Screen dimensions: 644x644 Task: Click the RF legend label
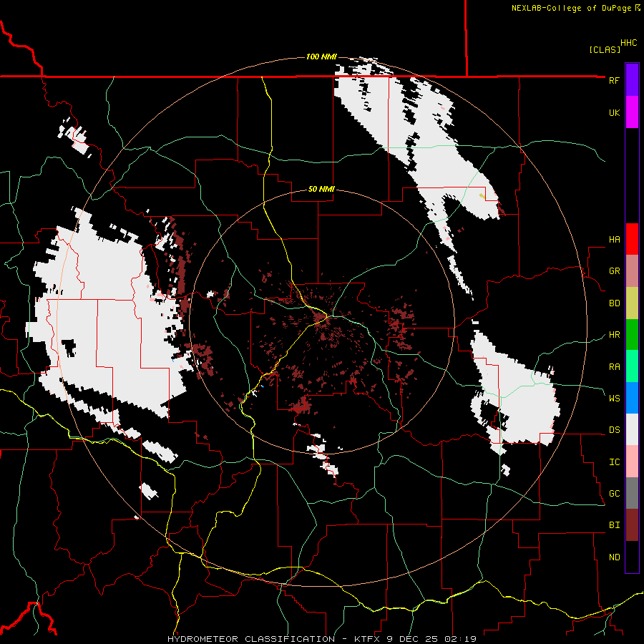pyautogui.click(x=614, y=80)
